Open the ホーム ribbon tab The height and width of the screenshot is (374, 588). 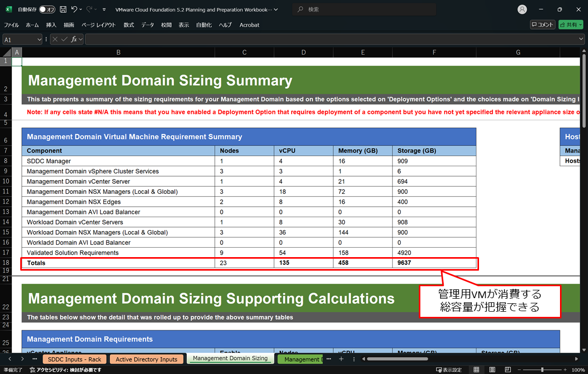[32, 25]
